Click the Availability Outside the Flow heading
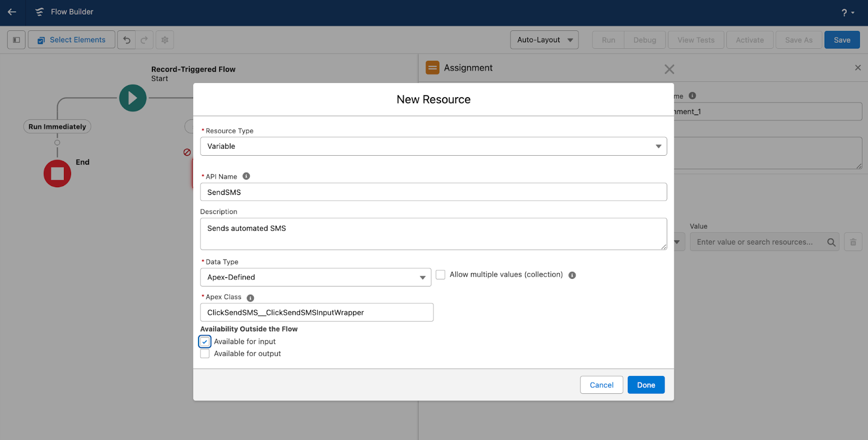The image size is (868, 440). point(249,329)
